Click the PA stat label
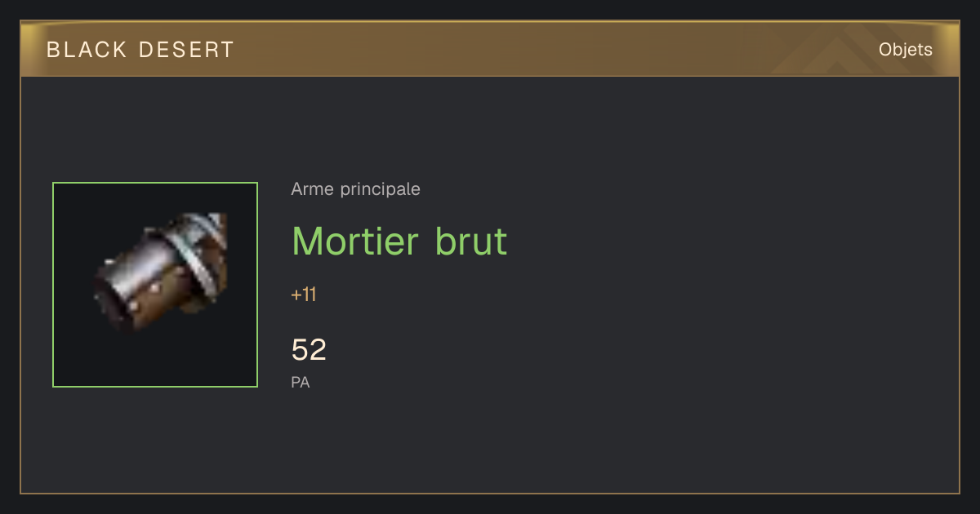980x514 pixels. 300,382
